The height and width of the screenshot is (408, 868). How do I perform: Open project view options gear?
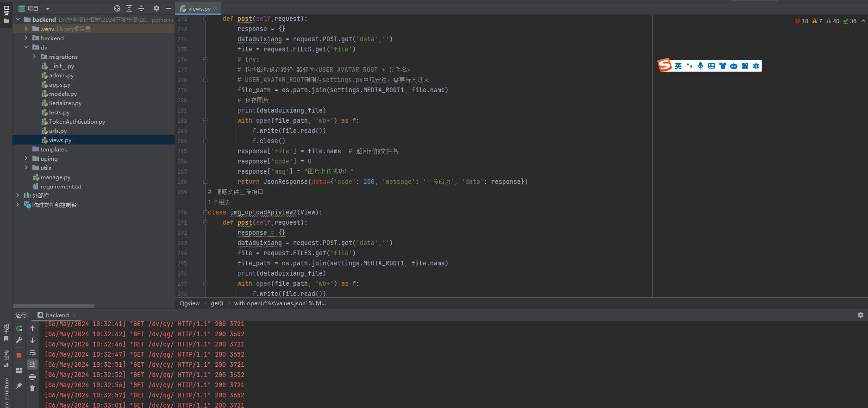coord(156,8)
